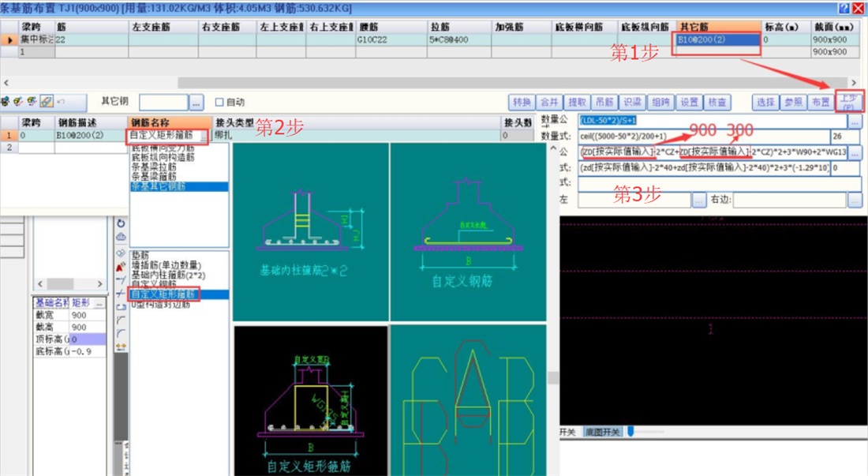Click the 布置 button
868x476 pixels.
(821, 103)
